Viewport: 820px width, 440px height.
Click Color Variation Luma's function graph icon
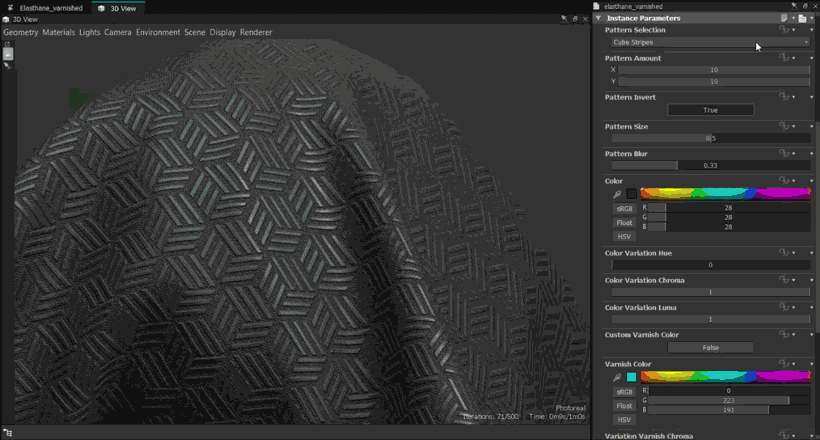[x=784, y=307]
